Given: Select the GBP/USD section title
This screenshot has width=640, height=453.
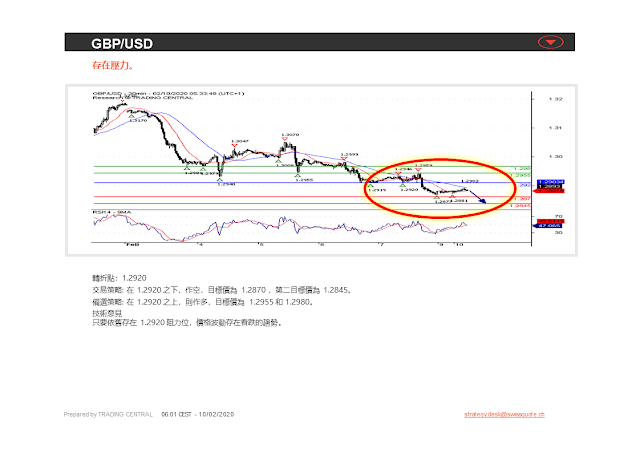Looking at the screenshot, I should (x=122, y=43).
